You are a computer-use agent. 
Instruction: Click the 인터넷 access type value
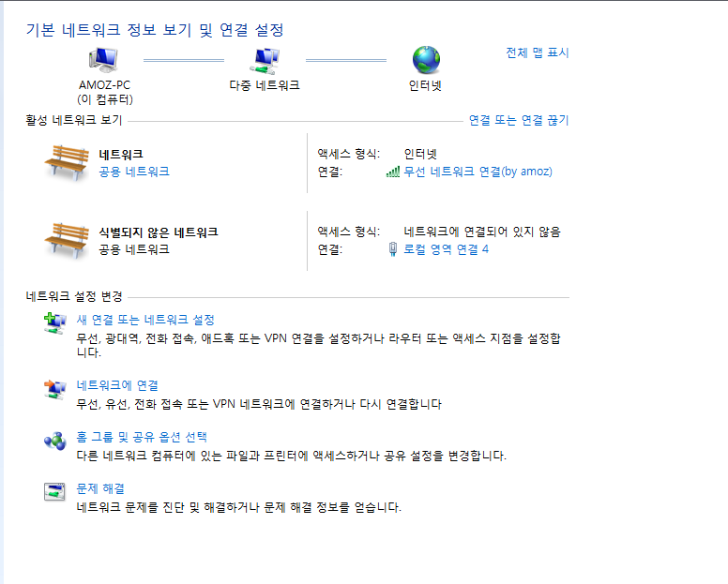420,154
